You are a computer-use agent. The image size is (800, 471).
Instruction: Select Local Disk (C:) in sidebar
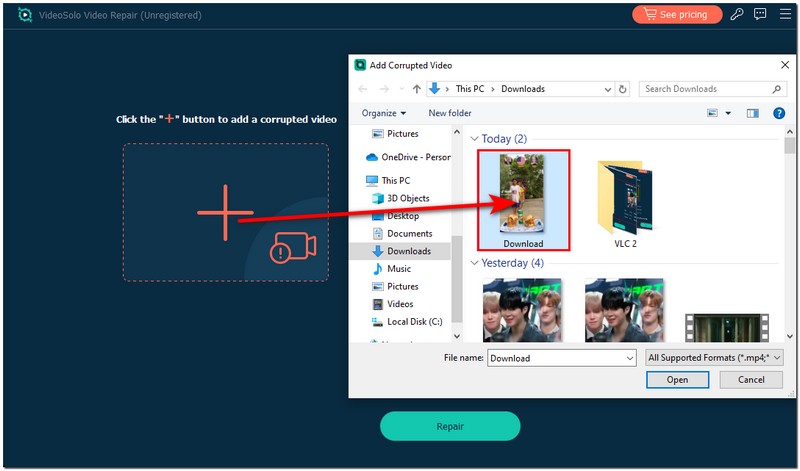pyautogui.click(x=413, y=322)
